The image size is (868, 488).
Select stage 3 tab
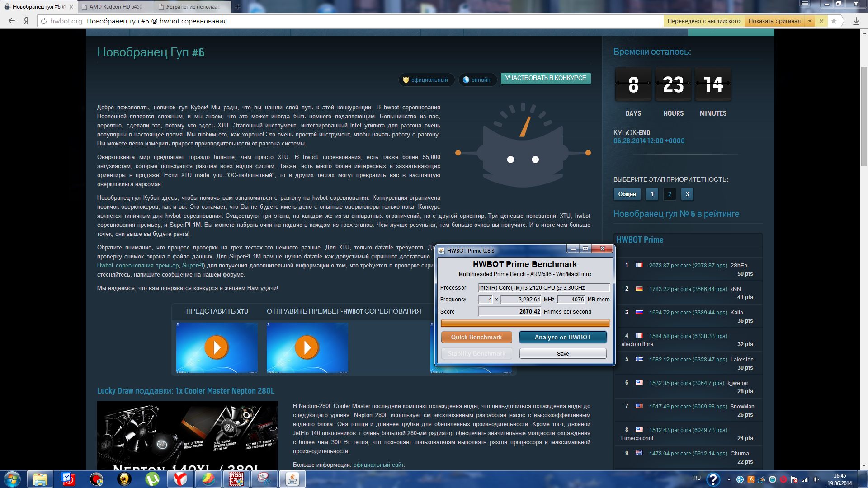tap(687, 194)
